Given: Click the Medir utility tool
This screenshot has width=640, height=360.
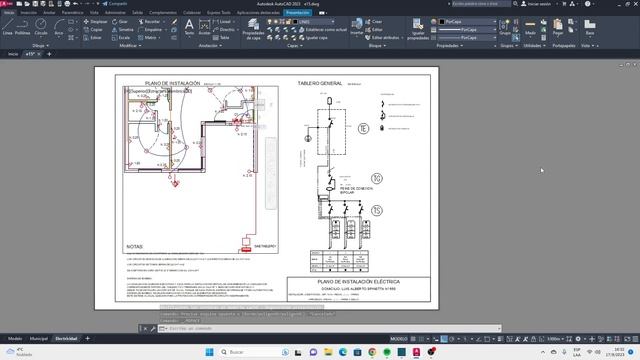Looking at the screenshot, I should pyautogui.click(x=530, y=27).
